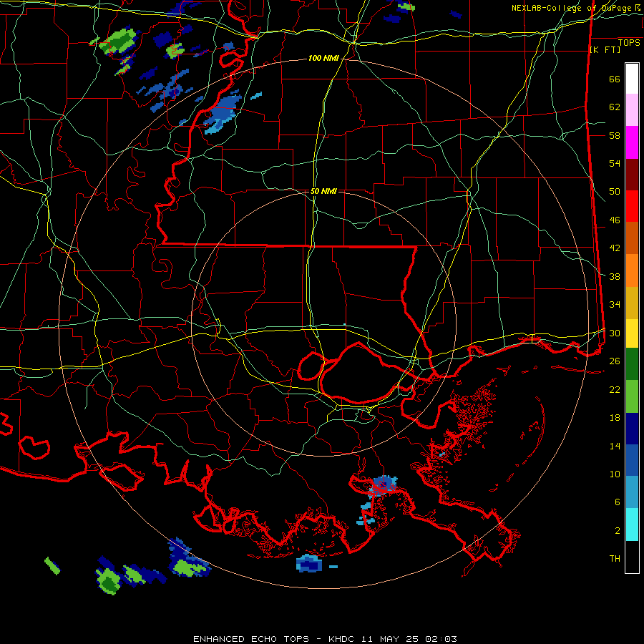
Task: Click the 42 legend value
Action: 615,248
